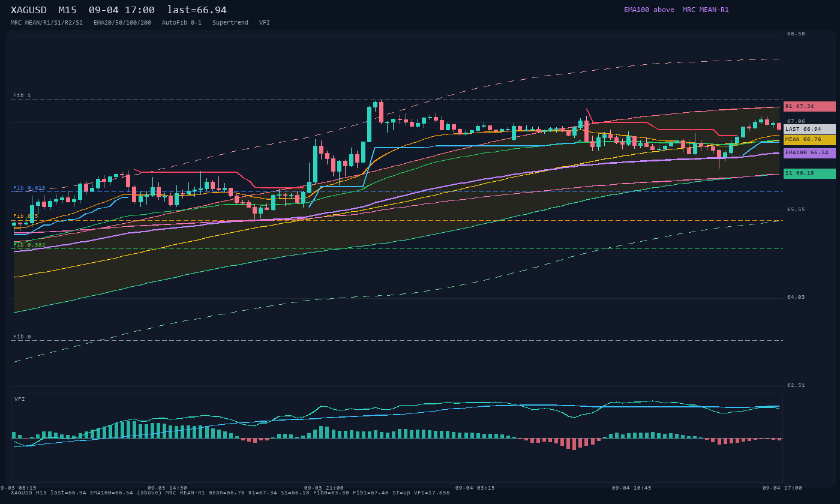Select the Fib 0 level label
This screenshot has width=840, height=504.
(22, 337)
